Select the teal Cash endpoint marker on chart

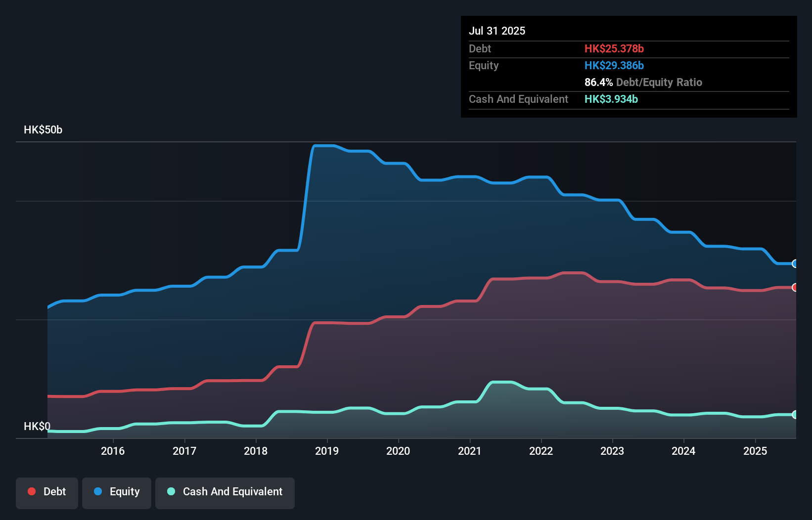[795, 415]
